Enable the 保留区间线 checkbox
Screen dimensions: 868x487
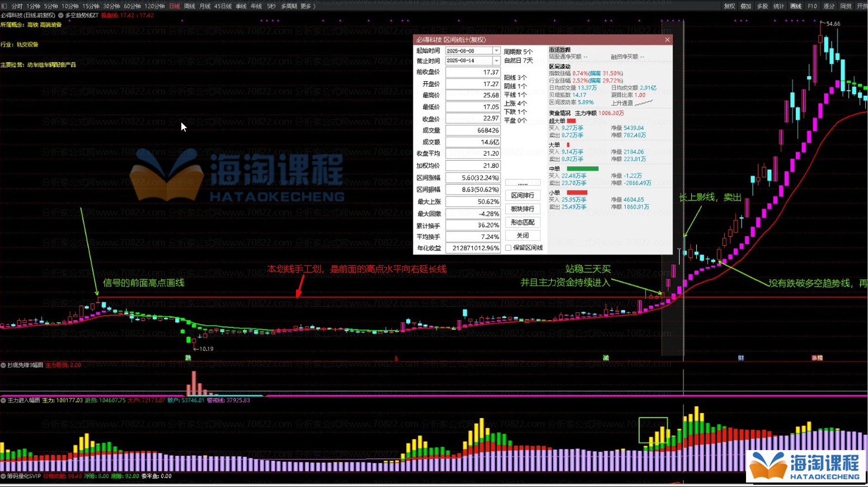coord(508,248)
